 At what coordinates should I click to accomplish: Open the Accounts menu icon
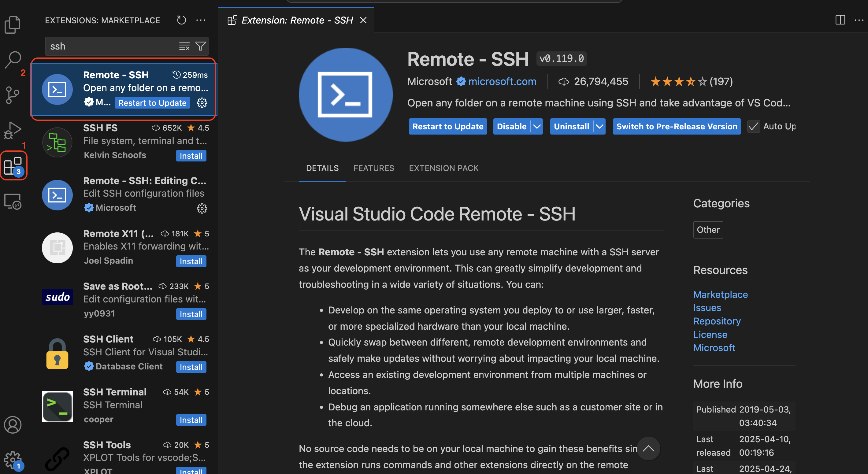pos(13,425)
